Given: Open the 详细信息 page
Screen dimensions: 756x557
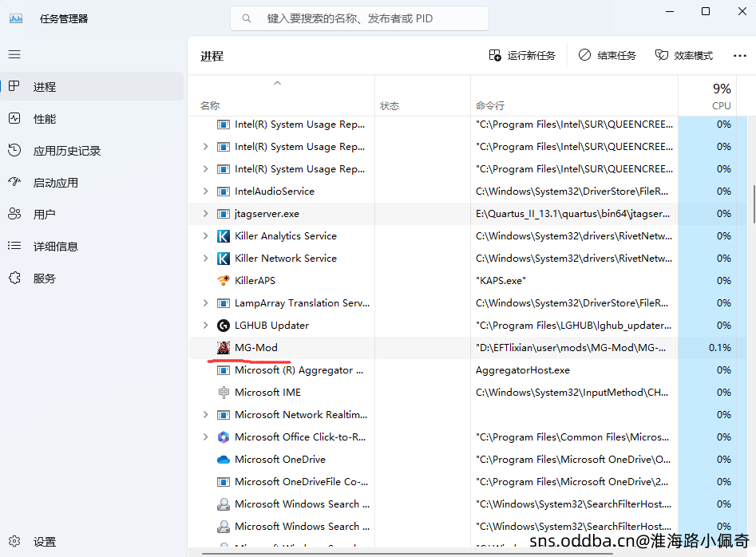Looking at the screenshot, I should pyautogui.click(x=55, y=247).
